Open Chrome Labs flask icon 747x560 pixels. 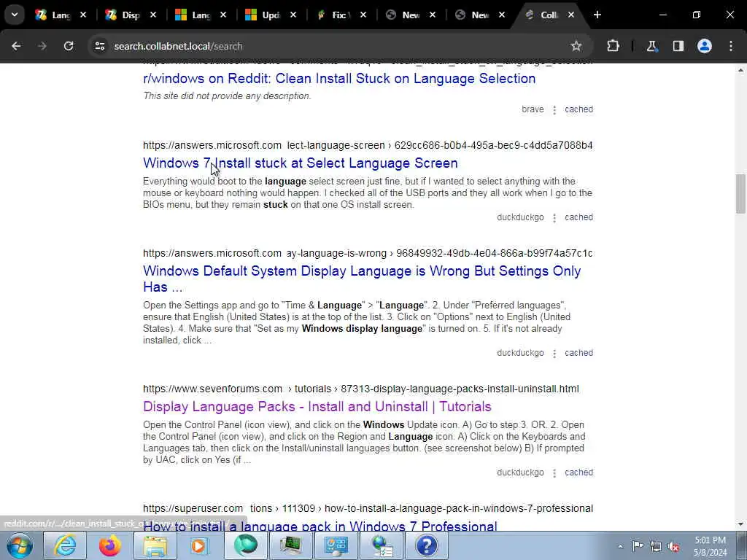(x=651, y=46)
